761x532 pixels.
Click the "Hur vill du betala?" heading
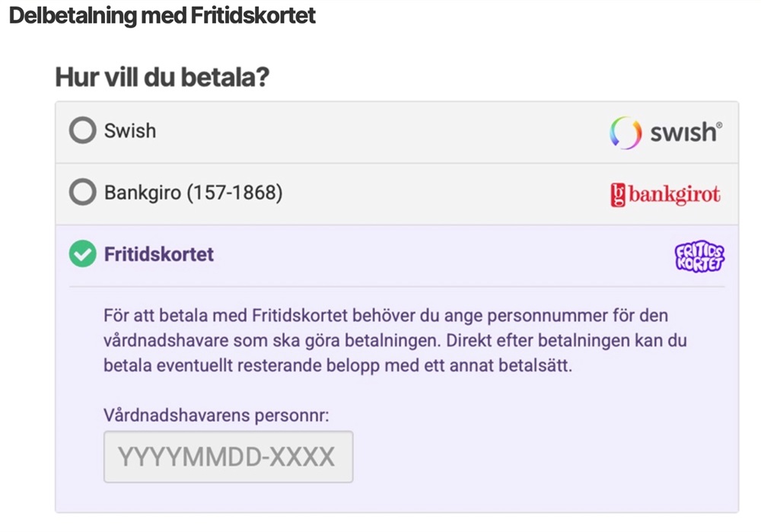[162, 78]
